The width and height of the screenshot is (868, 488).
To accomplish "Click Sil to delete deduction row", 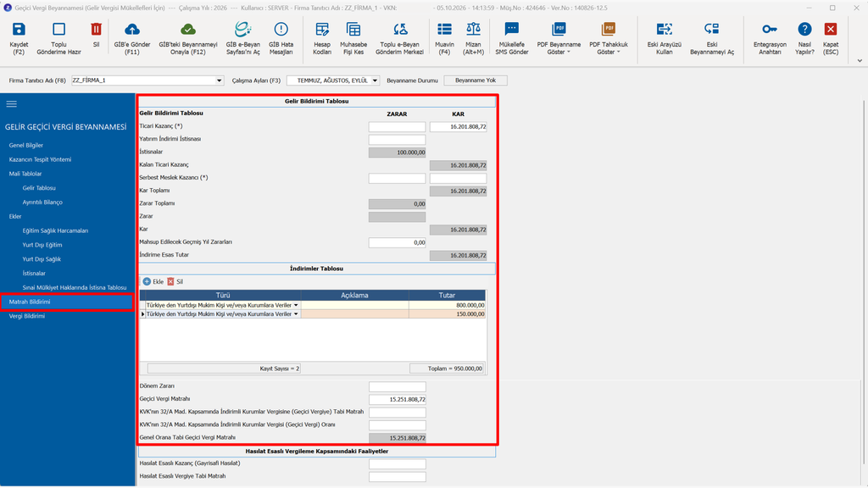I will pyautogui.click(x=175, y=281).
